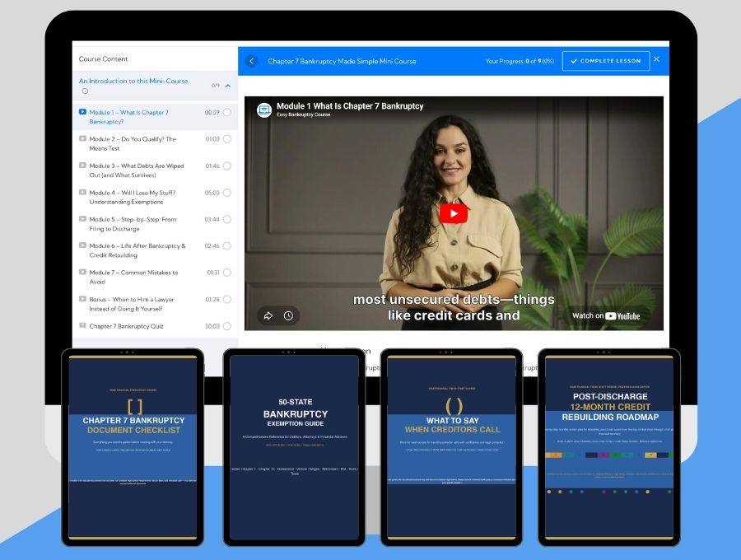Close the lesson with the X icon
Screen dimensions: 741x560
656,59
